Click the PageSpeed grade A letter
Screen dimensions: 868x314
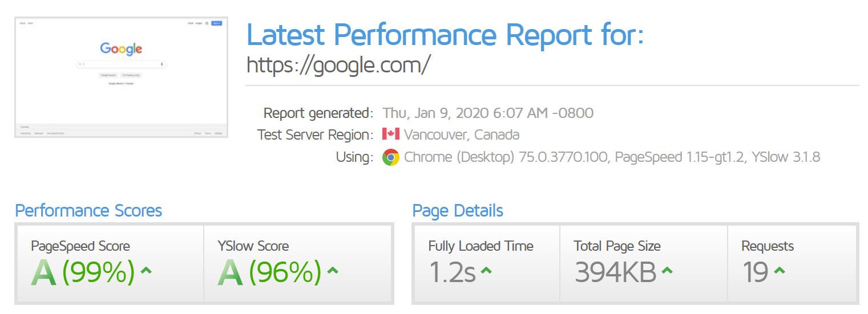click(43, 272)
